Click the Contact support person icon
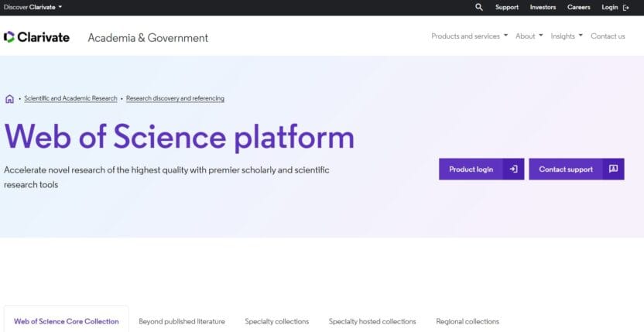The image size is (644, 332). click(613, 169)
